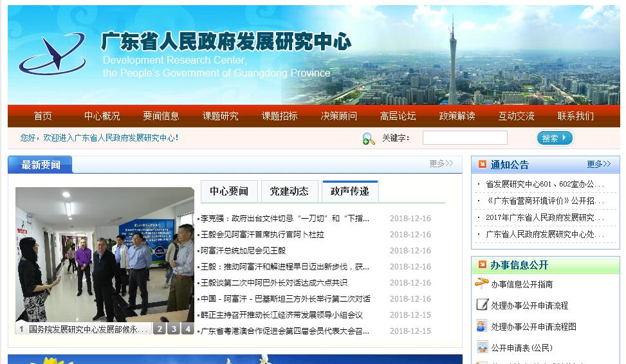Click the pencil icon for 处理办事公开申请流程
The image size is (626, 364).
coord(482,305)
